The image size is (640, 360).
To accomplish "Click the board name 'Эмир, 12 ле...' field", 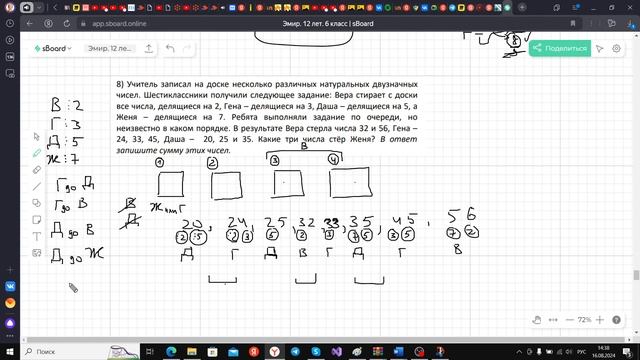I will point(110,49).
